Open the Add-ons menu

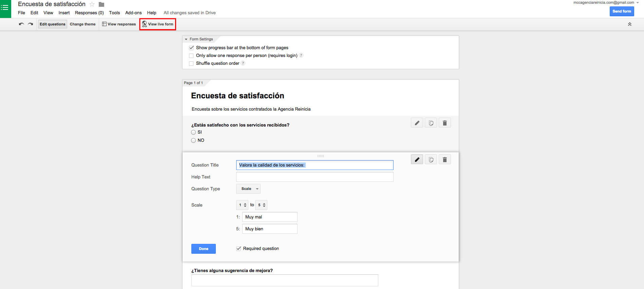pos(133,13)
